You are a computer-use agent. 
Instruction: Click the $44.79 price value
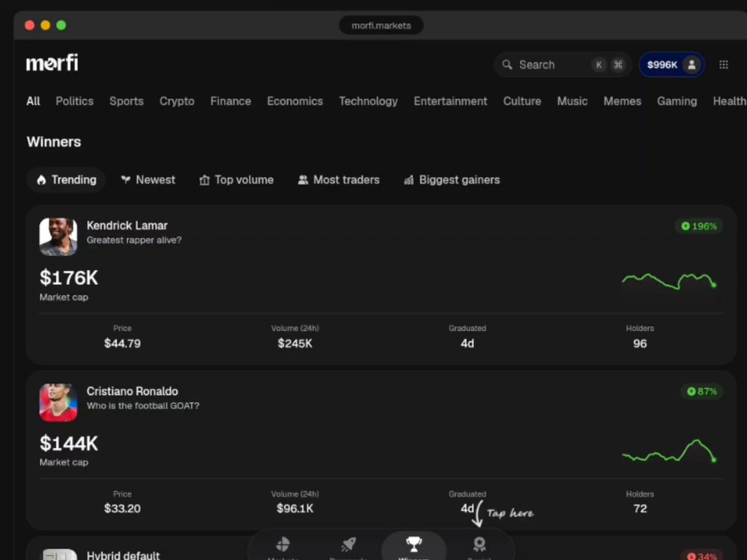[x=122, y=343]
